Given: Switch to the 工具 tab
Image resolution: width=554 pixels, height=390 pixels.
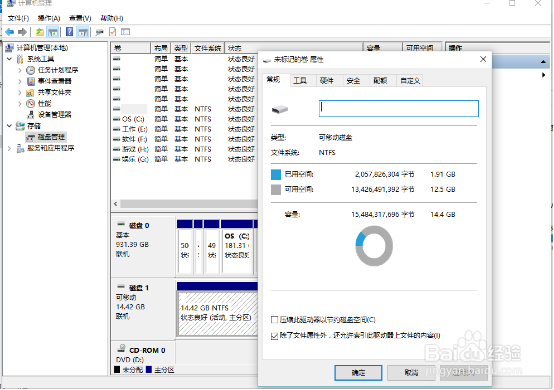Looking at the screenshot, I should (x=300, y=81).
